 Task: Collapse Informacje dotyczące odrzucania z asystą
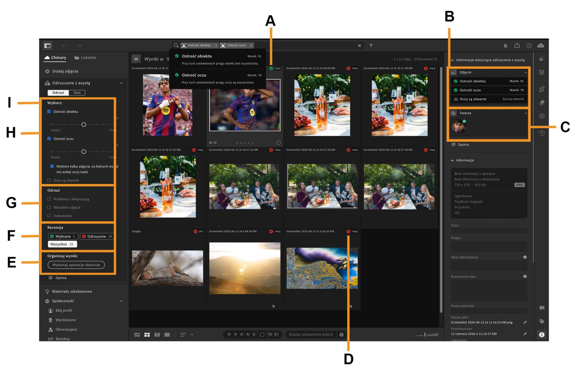point(452,60)
